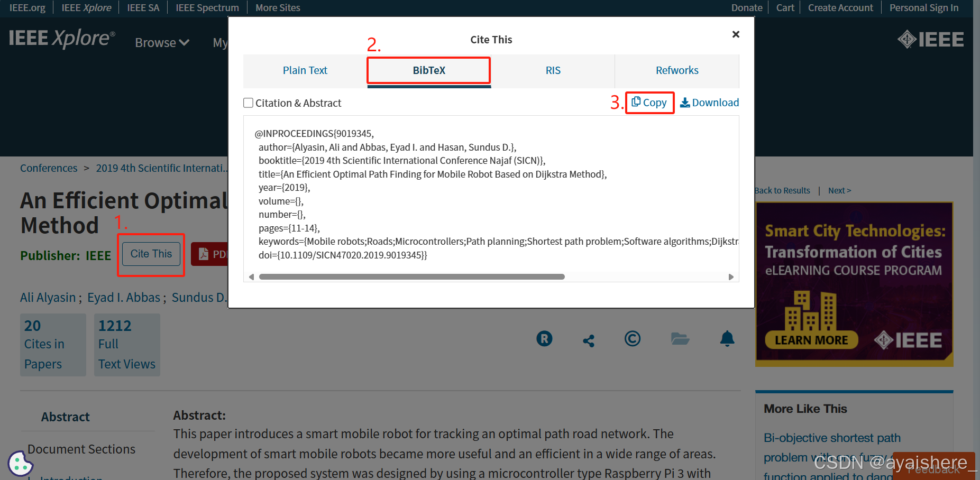980x480 pixels.
Task: Click the alerts bell icon
Action: (727, 338)
